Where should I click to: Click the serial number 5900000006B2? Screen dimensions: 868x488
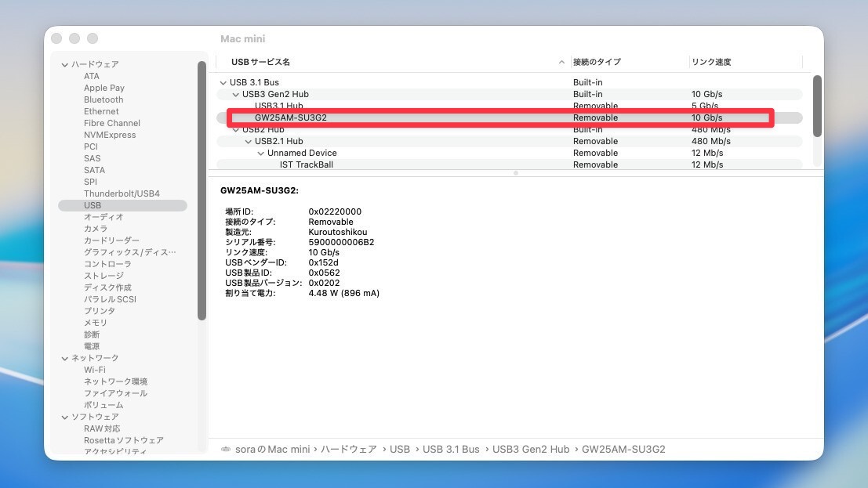(342, 242)
